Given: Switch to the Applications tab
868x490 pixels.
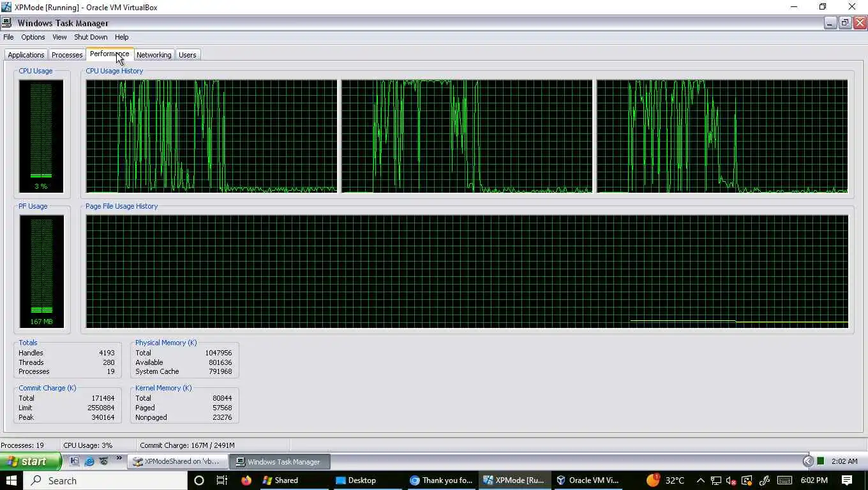Looking at the screenshot, I should point(26,55).
